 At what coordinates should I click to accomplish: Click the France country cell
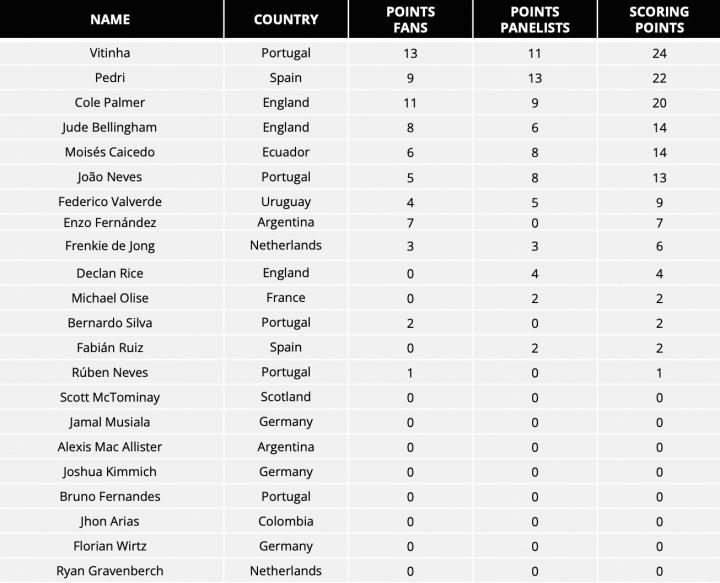tap(286, 298)
